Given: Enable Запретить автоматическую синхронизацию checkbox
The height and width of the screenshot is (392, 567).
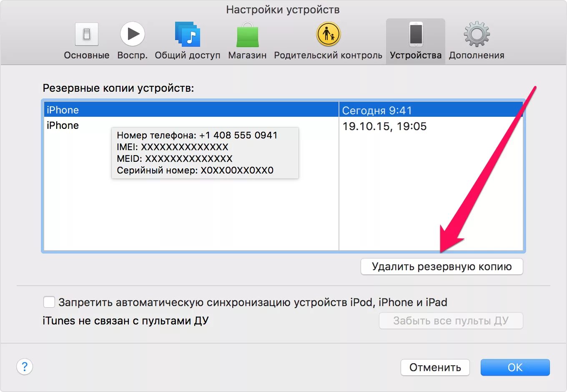Looking at the screenshot, I should [49, 302].
